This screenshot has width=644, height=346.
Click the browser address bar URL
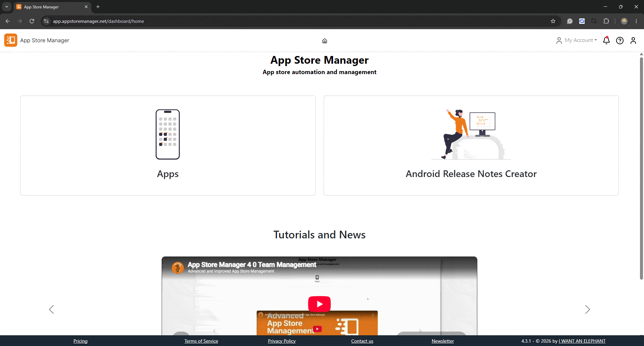pos(99,21)
